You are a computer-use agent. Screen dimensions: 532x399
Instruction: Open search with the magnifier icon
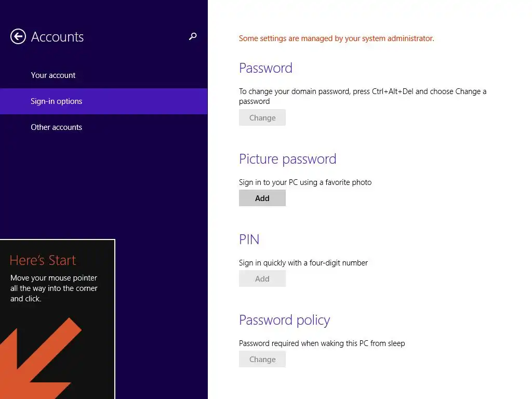pyautogui.click(x=193, y=36)
